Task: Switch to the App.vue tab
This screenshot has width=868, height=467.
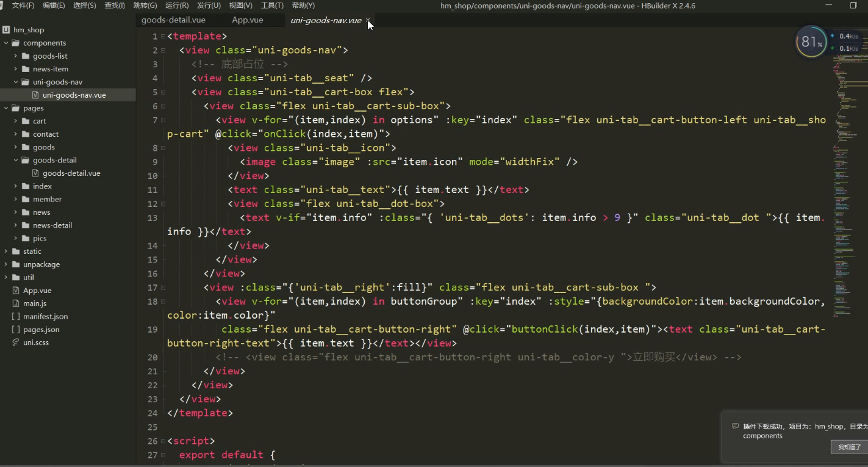Action: (x=248, y=20)
